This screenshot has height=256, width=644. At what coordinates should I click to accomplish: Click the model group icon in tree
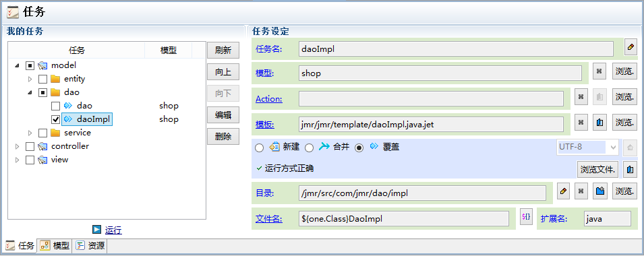coord(42,65)
